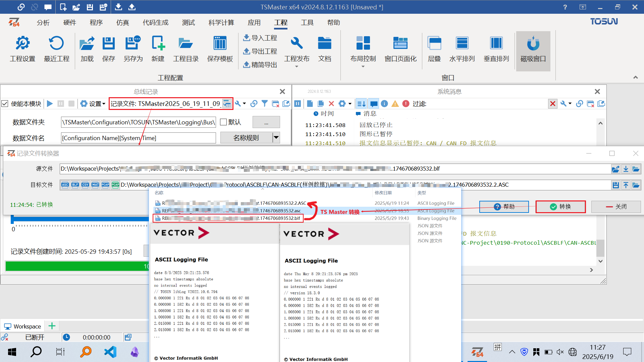Expand the 名称规则 dropdown arrow
The height and width of the screenshot is (362, 644).
tap(276, 137)
